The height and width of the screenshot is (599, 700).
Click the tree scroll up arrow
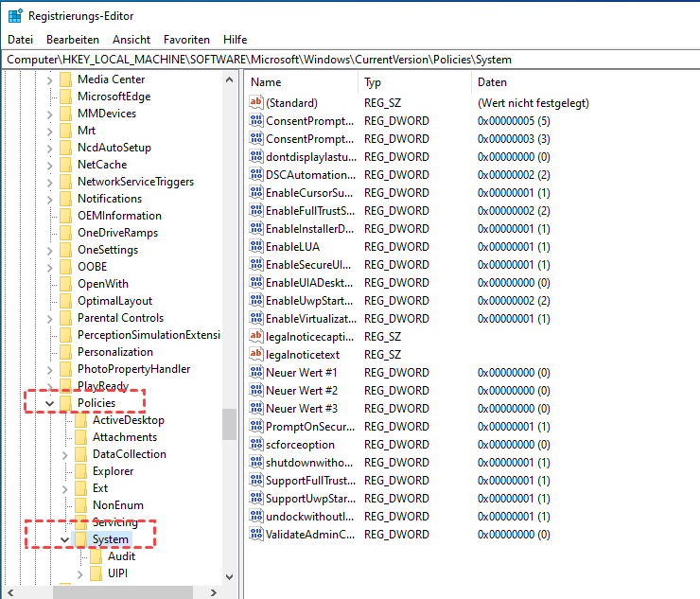pos(230,79)
